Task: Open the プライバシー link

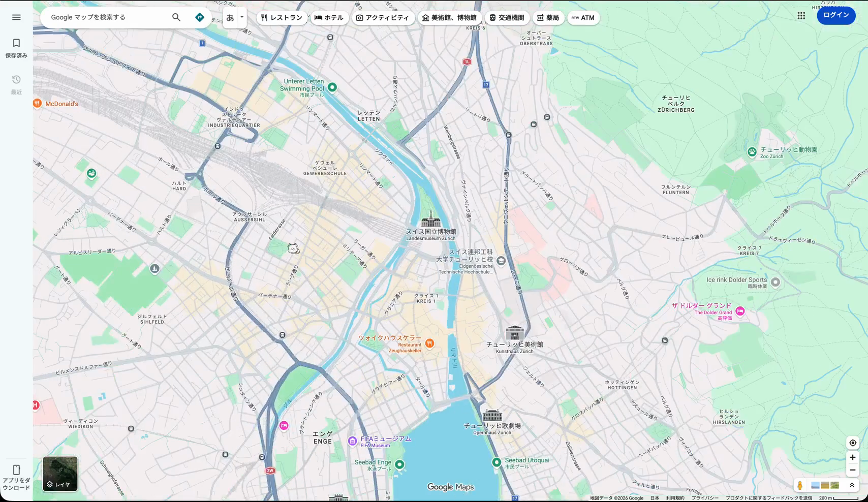Action: pyautogui.click(x=705, y=498)
